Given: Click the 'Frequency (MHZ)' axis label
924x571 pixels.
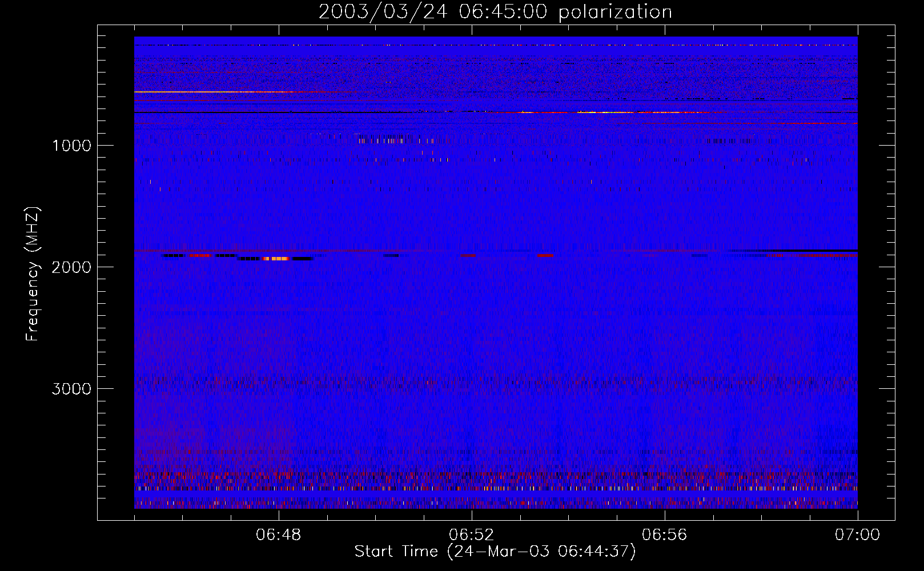Looking at the screenshot, I should tap(33, 274).
